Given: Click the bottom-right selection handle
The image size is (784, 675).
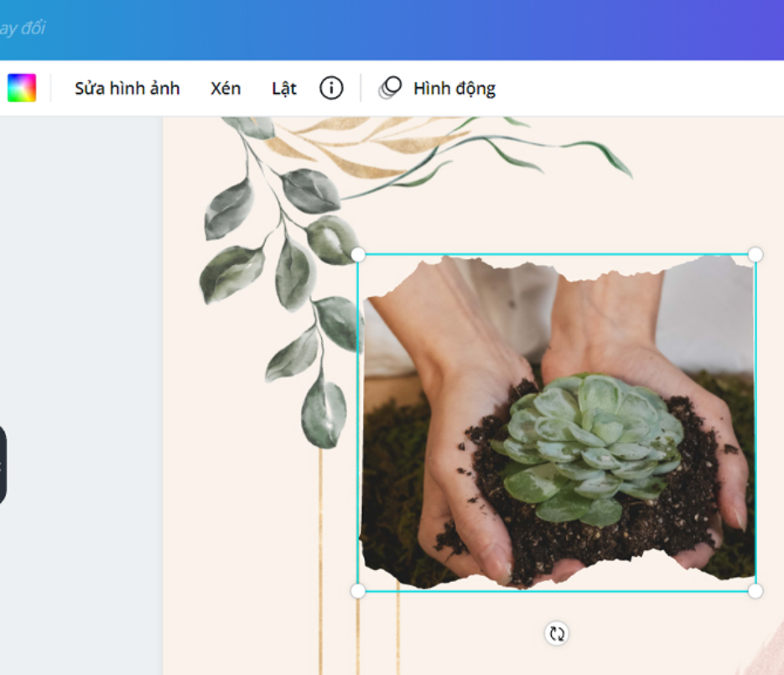Looking at the screenshot, I should 755,591.
